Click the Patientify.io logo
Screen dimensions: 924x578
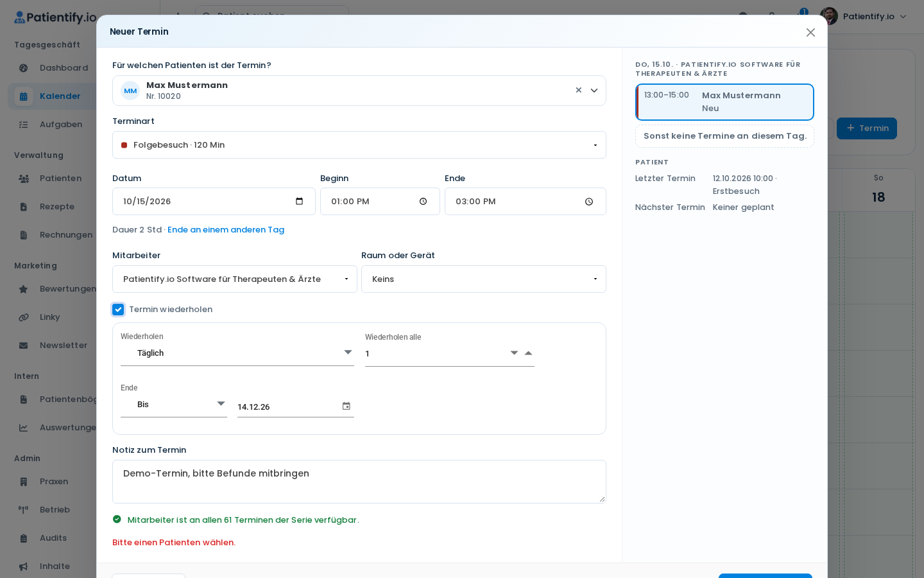coord(55,17)
